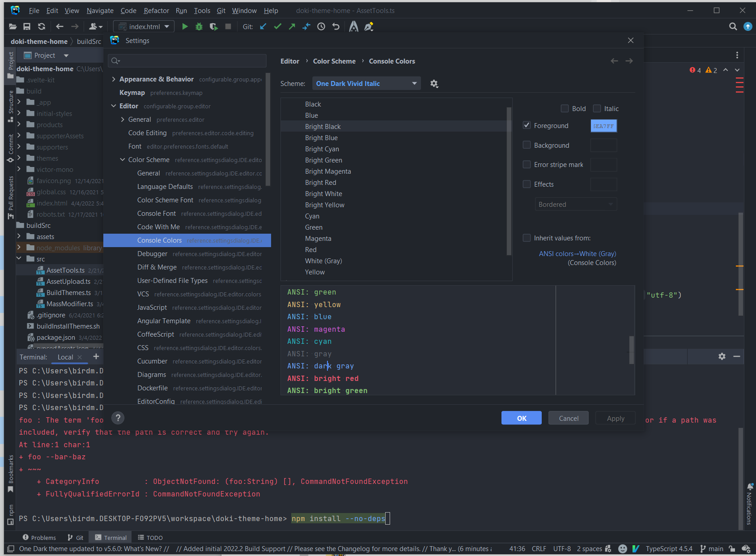The width and height of the screenshot is (756, 556).
Task: Open Search Everywhere with the magnifier icon
Action: pyautogui.click(x=733, y=26)
